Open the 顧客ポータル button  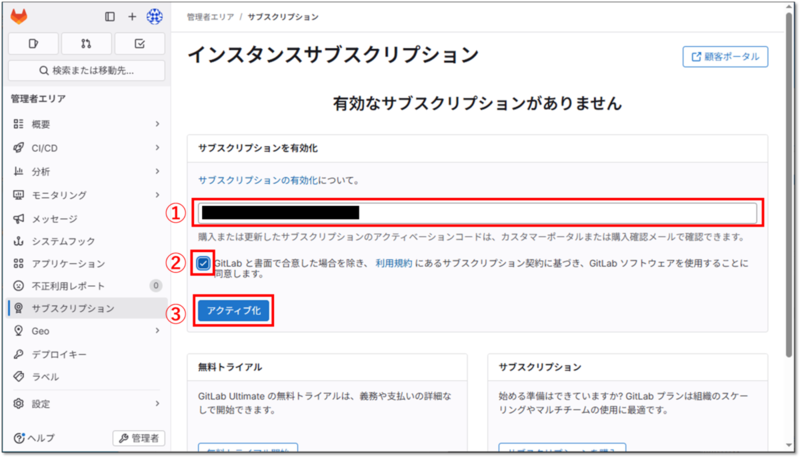pos(725,57)
